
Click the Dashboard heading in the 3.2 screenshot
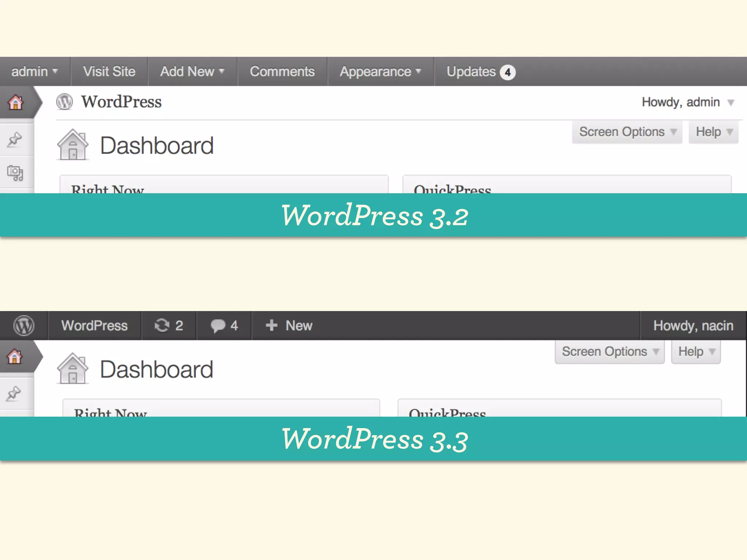[157, 145]
